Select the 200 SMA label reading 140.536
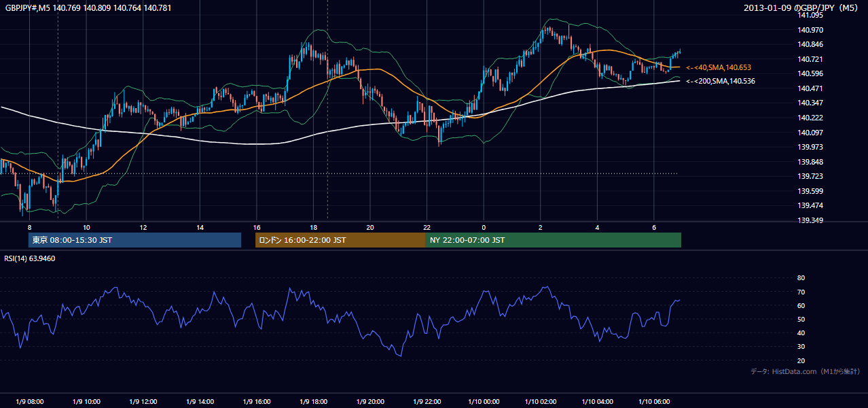Viewport: 868px width, 408px height. tap(721, 81)
